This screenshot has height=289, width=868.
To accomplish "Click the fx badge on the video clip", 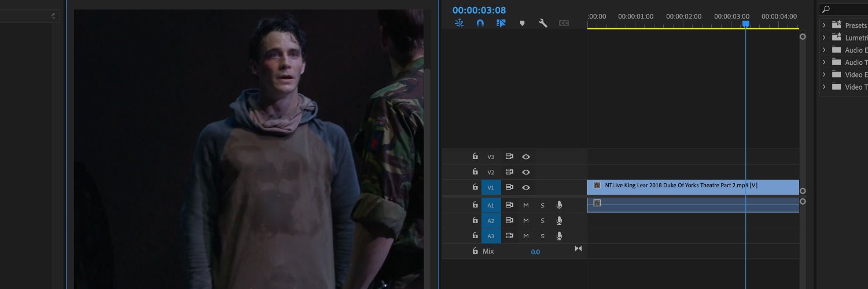I will pos(597,185).
